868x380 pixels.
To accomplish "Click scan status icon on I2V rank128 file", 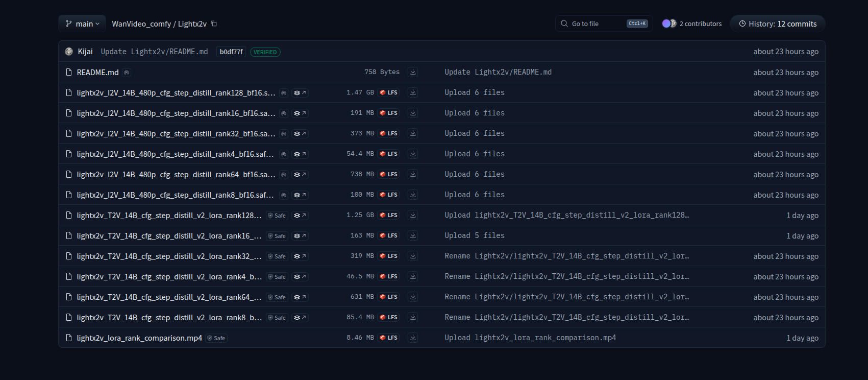I will coord(284,93).
